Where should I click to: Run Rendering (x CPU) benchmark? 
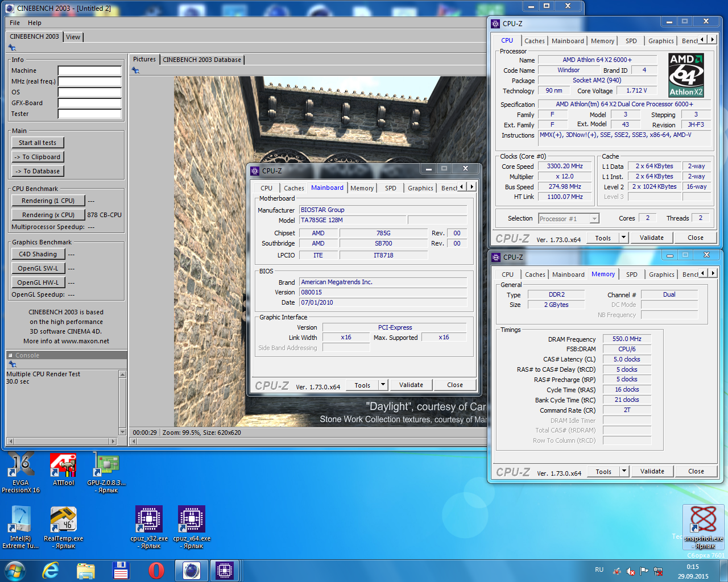click(48, 215)
